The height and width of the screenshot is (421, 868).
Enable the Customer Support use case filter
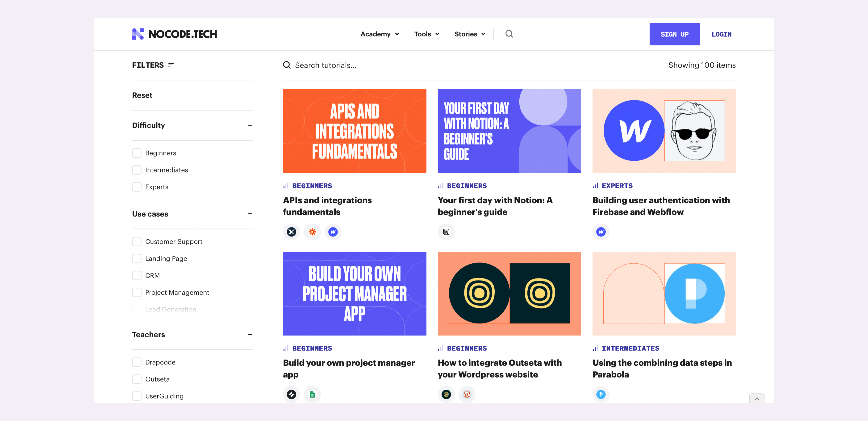[137, 242]
